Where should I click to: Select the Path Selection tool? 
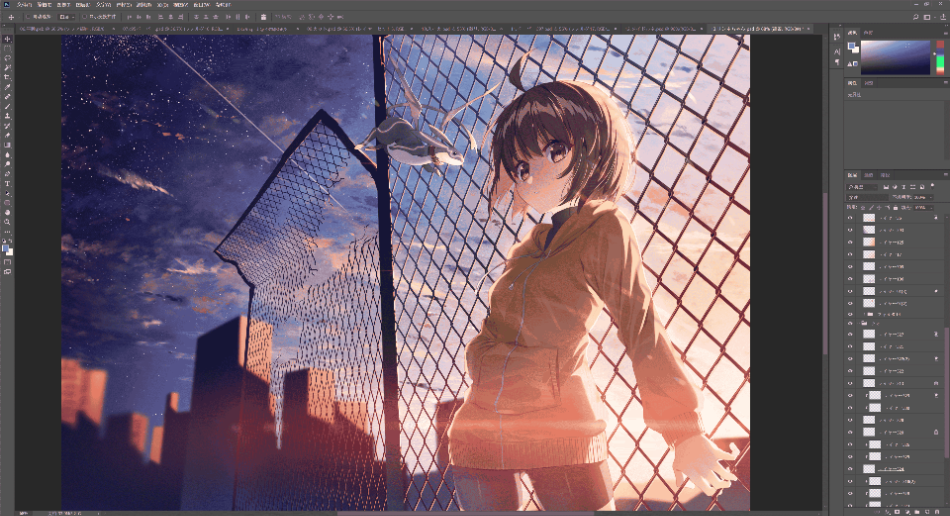7,193
